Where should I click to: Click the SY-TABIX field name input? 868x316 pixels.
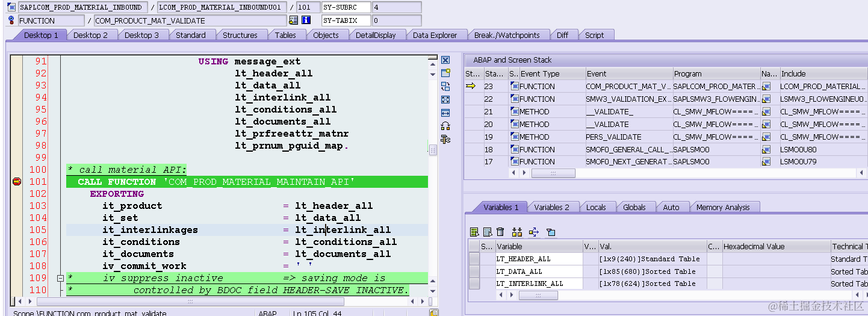346,20
